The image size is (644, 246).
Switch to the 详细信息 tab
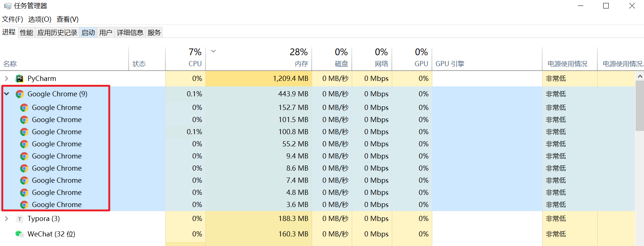point(130,33)
